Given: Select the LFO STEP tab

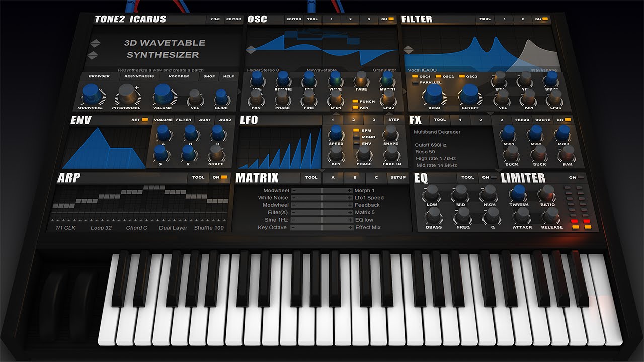Looking at the screenshot, I should [394, 120].
